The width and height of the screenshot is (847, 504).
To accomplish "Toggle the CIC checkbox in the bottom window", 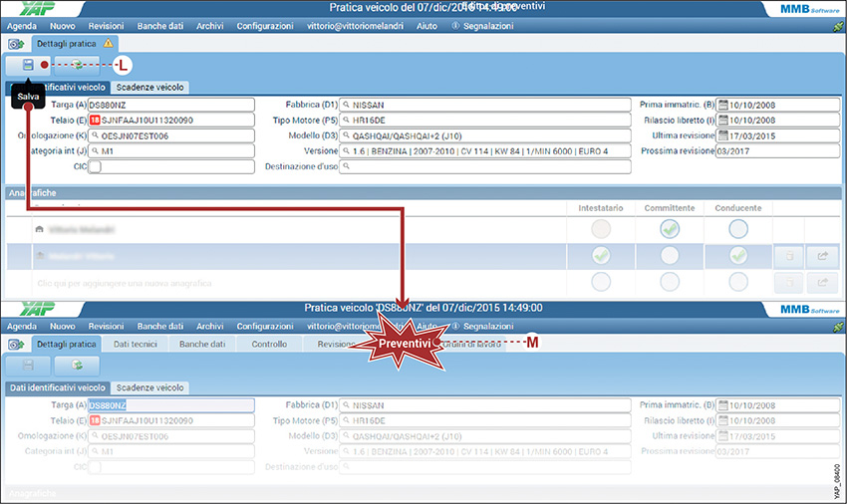I will [95, 467].
